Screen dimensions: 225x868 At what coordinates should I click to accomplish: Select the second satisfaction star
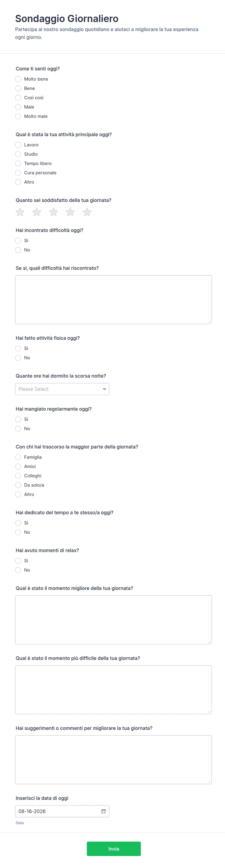point(37,212)
